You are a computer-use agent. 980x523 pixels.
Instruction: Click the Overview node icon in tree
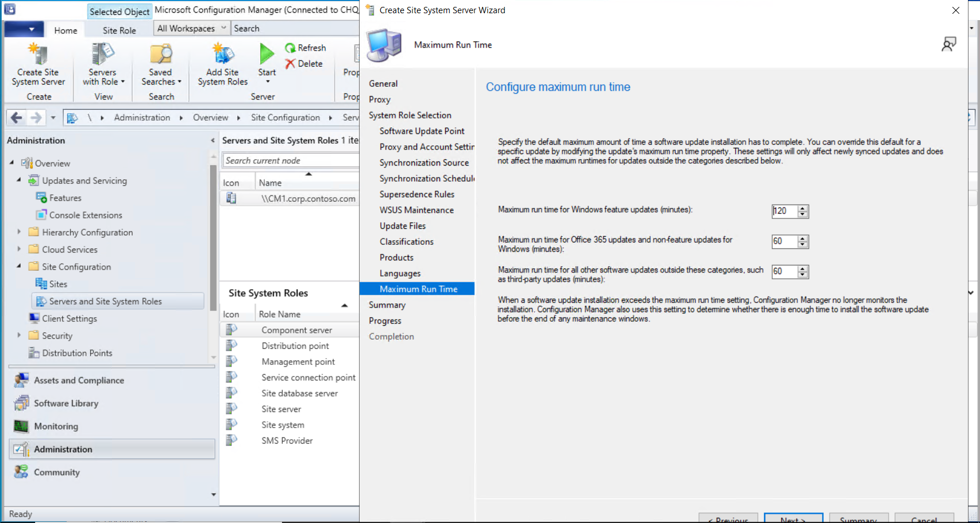click(26, 163)
